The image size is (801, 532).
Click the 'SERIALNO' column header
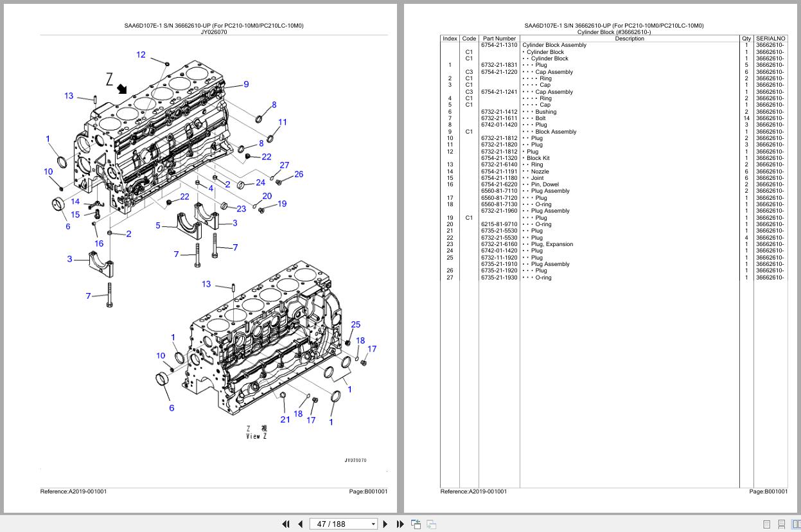pyautogui.click(x=770, y=39)
